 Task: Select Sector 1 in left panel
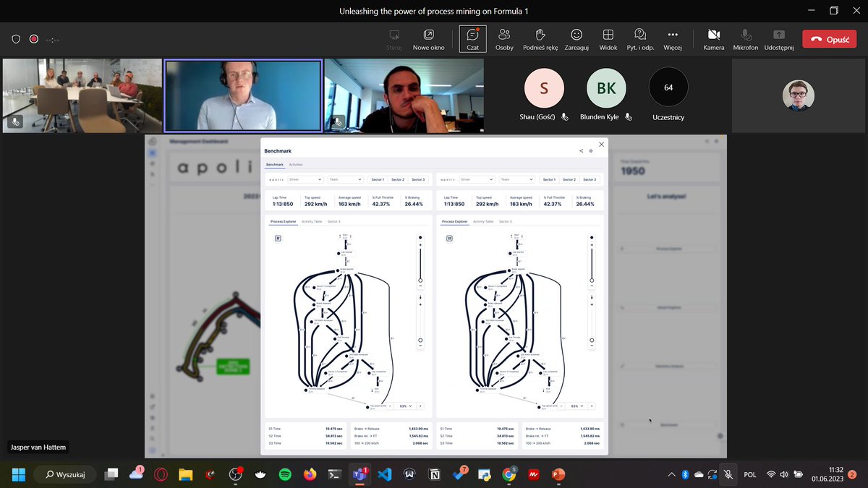[378, 179]
